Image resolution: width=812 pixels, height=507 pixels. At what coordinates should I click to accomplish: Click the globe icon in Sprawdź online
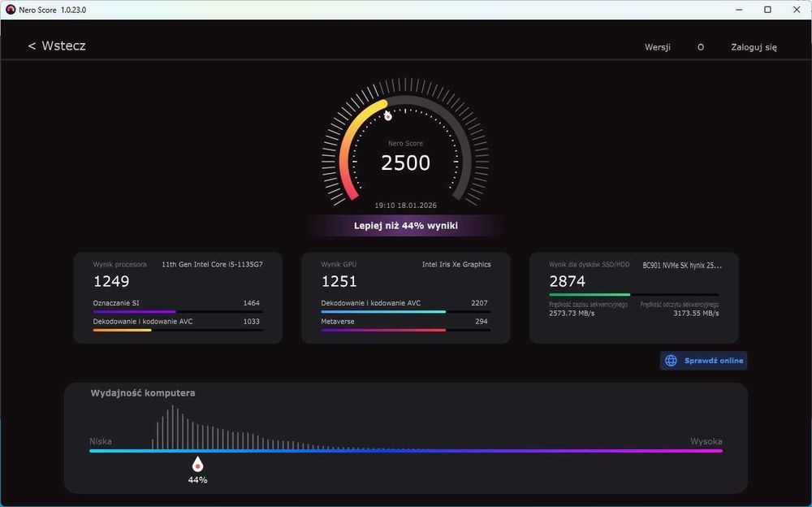(671, 361)
